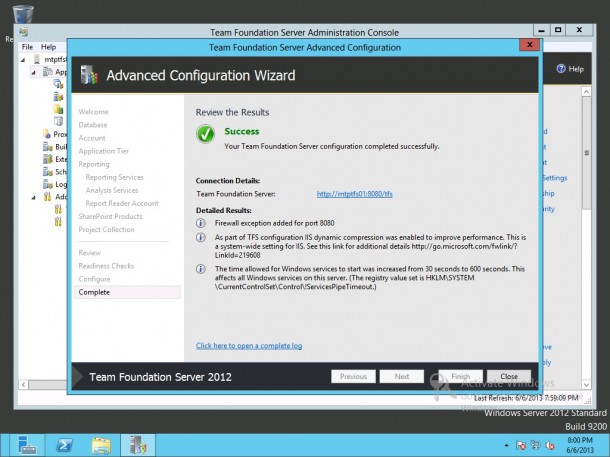The height and width of the screenshot is (457, 610).
Task: Maximize the Administration Console window
Action: [558, 30]
